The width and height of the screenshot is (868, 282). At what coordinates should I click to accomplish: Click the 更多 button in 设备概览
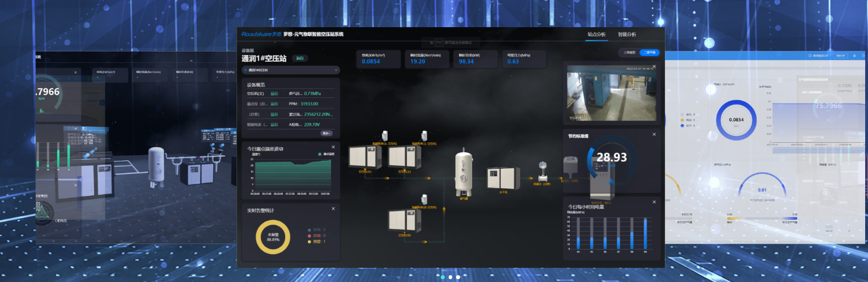(326, 133)
